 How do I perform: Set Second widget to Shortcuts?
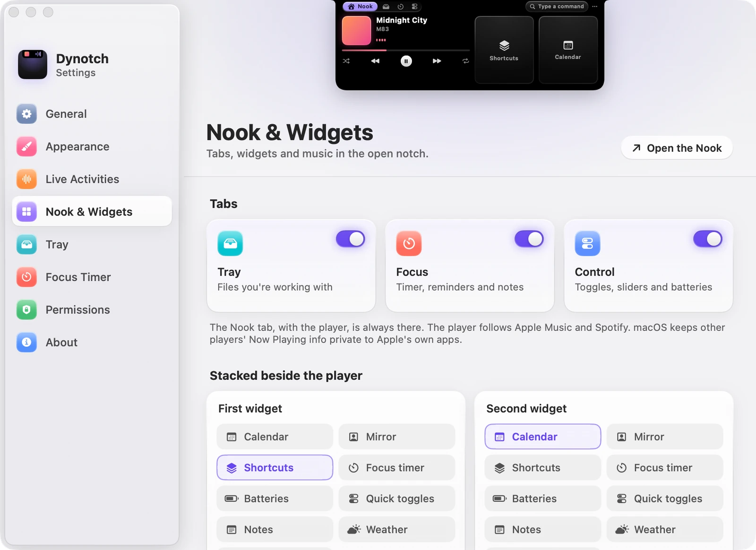click(543, 467)
